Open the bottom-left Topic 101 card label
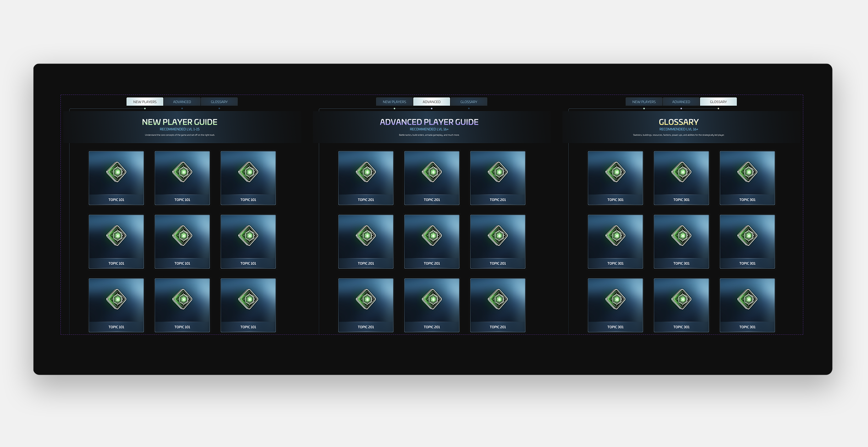 point(116,327)
